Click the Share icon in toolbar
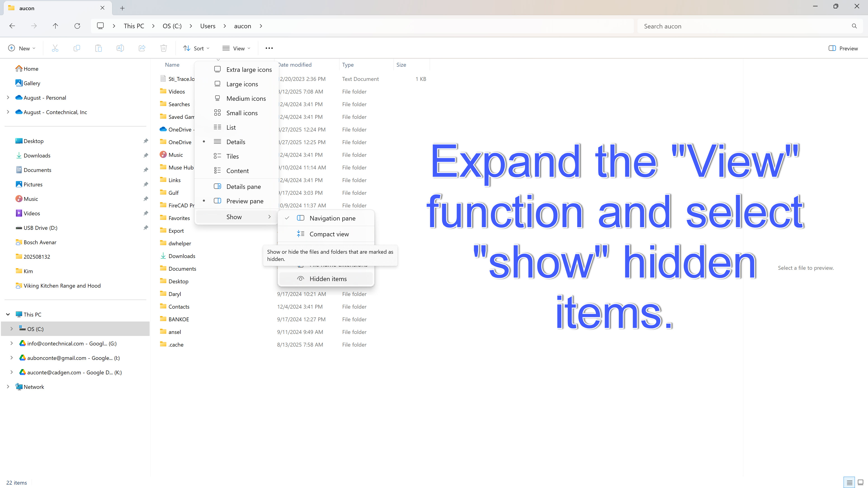 (142, 48)
